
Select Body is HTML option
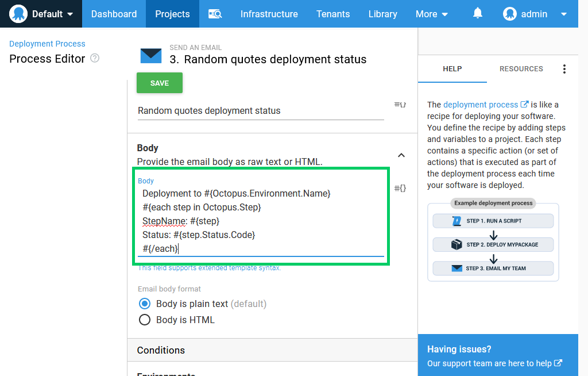coord(145,320)
